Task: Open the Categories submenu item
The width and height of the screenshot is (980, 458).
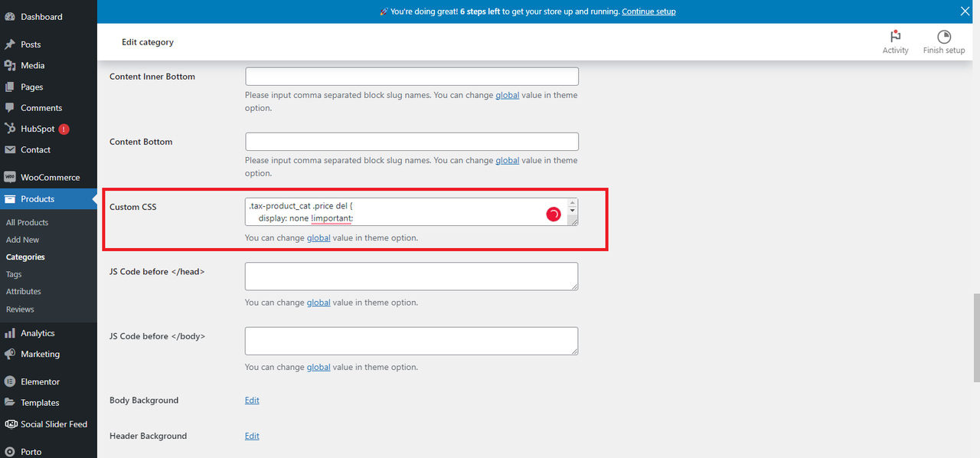Action: point(25,257)
